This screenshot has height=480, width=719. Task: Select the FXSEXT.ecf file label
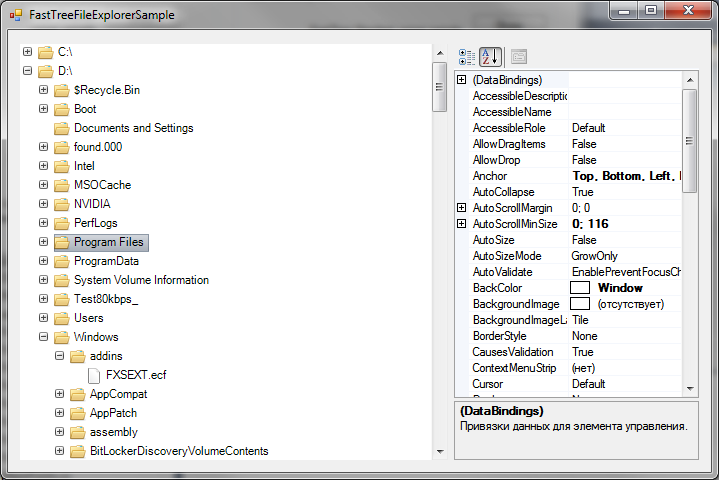pyautogui.click(x=136, y=375)
